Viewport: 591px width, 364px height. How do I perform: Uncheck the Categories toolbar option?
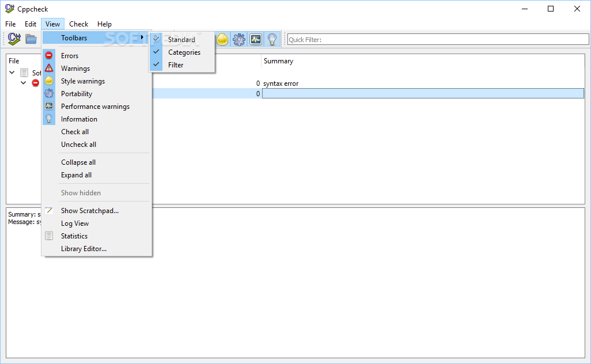[183, 52]
